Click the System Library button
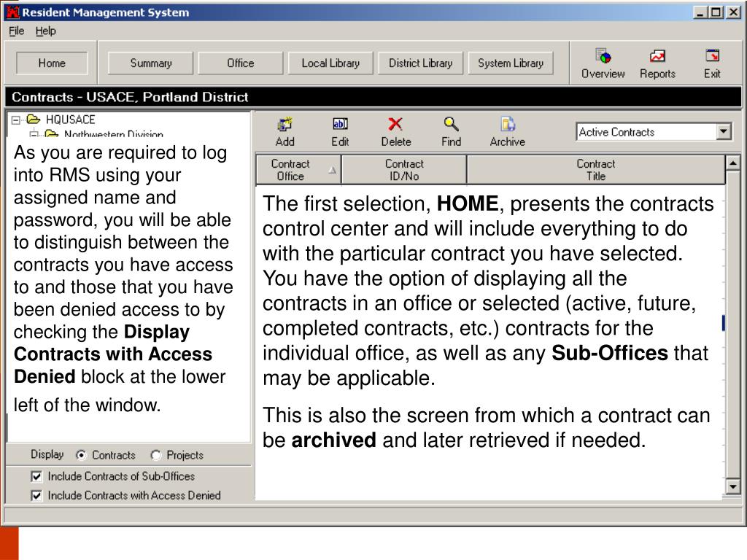Image resolution: width=747 pixels, height=560 pixels. point(510,63)
